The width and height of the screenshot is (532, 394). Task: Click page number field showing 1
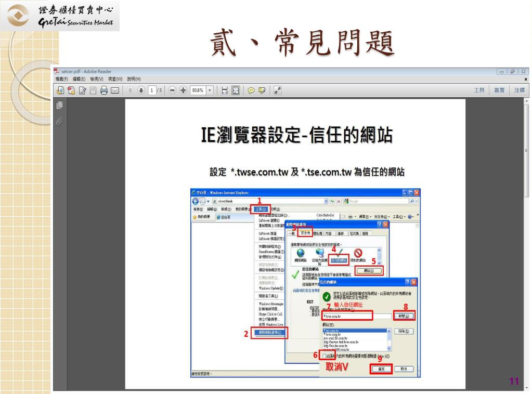[x=152, y=90]
